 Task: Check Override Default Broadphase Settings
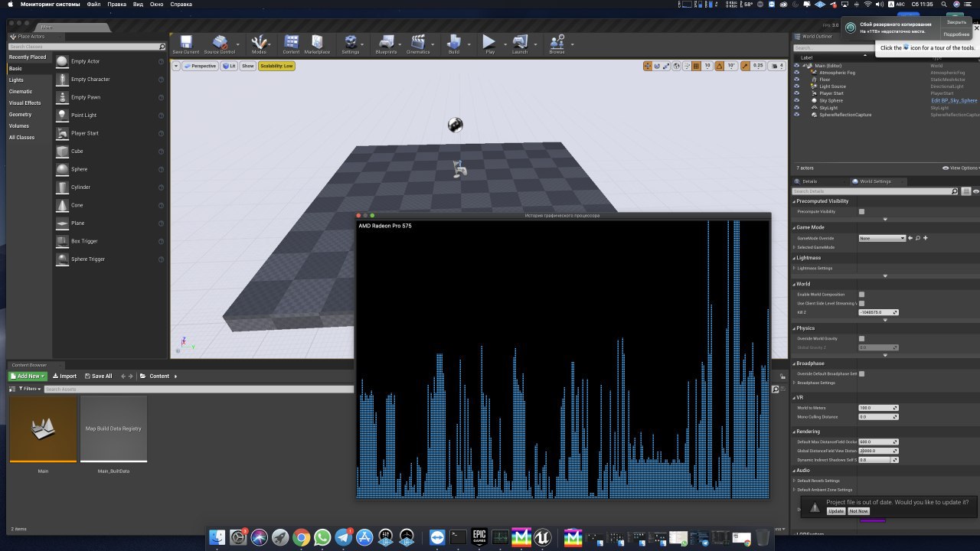(x=861, y=373)
